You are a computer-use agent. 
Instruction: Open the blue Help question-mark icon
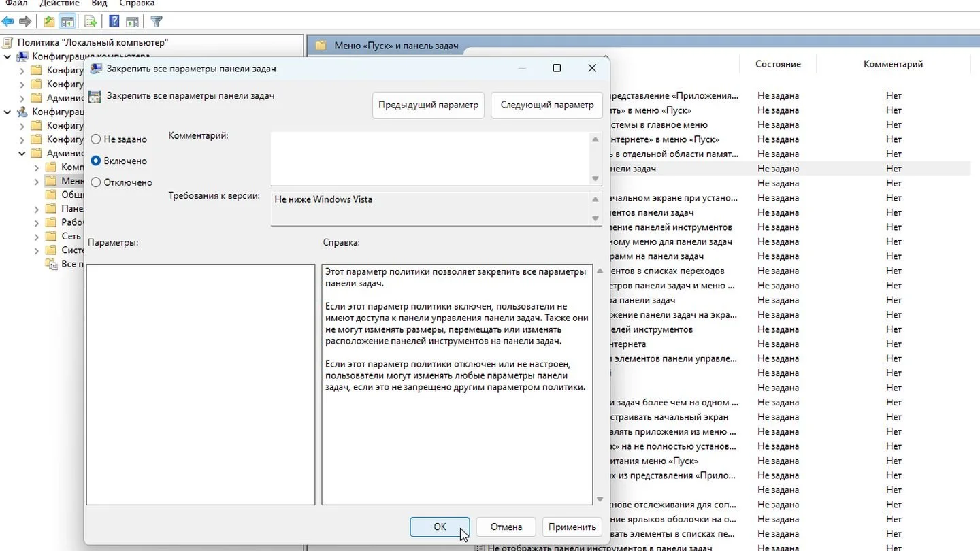coord(115,22)
